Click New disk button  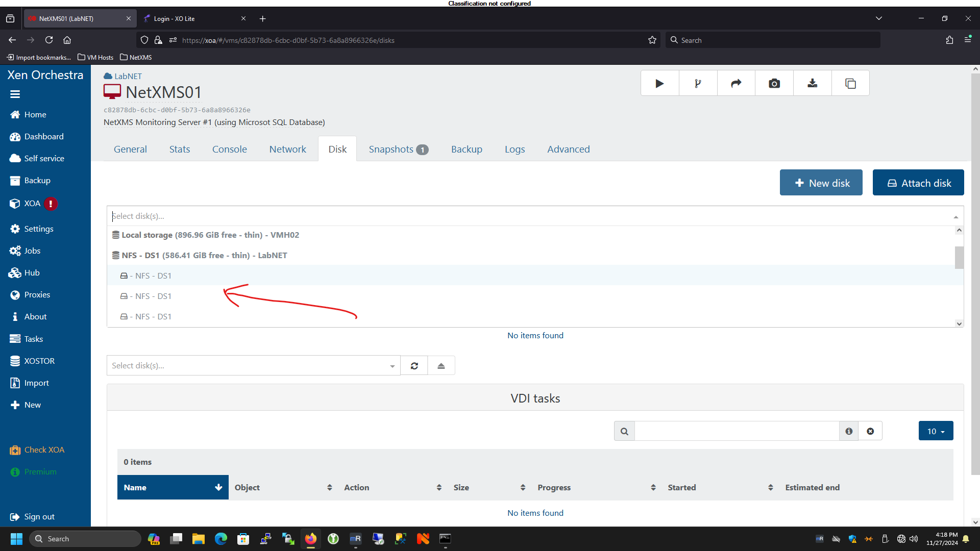point(821,183)
